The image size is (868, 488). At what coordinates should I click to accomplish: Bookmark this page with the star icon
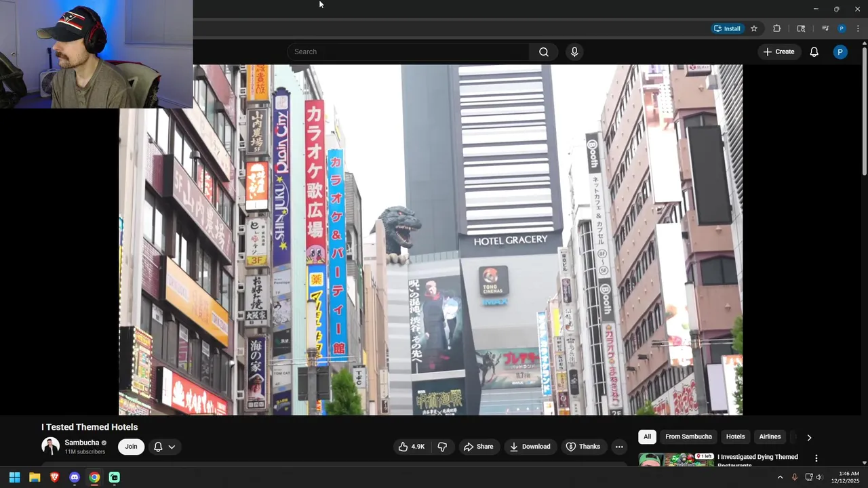(x=754, y=28)
